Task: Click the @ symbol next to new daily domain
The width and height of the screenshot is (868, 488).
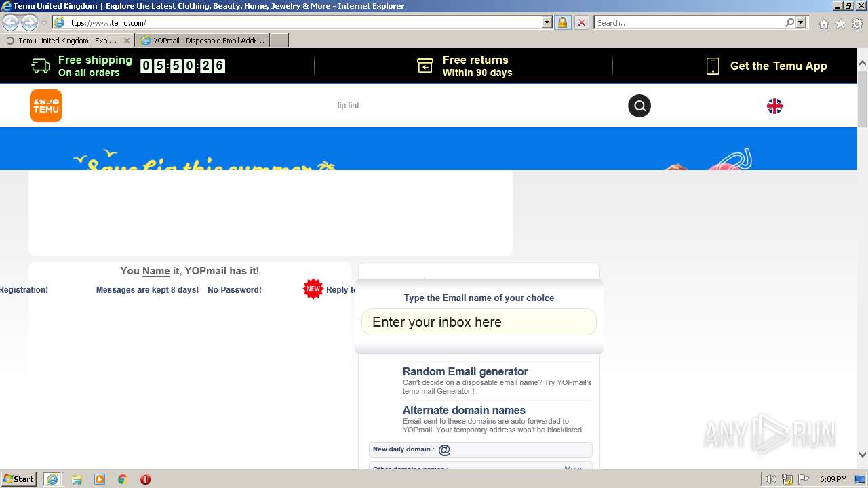Action: point(444,450)
